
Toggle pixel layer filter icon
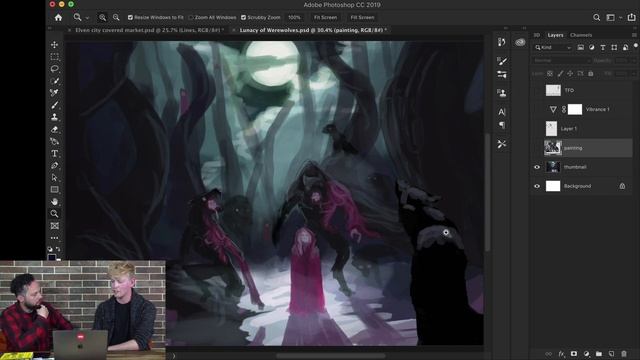[580, 48]
